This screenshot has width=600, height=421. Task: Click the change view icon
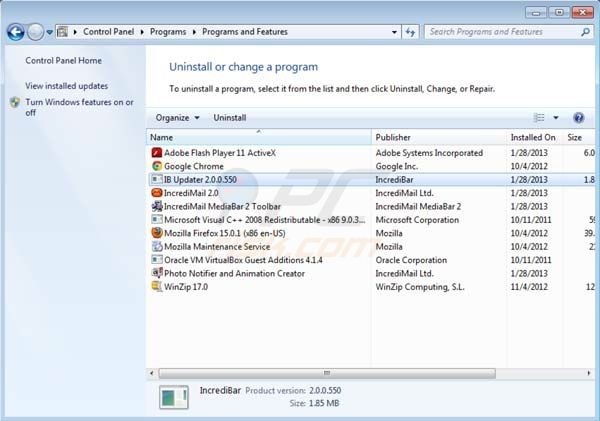coord(539,117)
